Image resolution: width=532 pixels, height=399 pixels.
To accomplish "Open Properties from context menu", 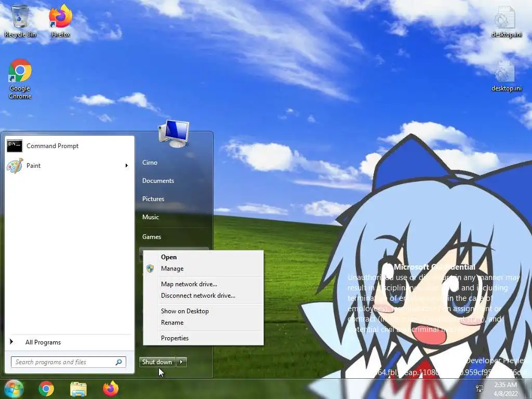I will tap(203, 338).
